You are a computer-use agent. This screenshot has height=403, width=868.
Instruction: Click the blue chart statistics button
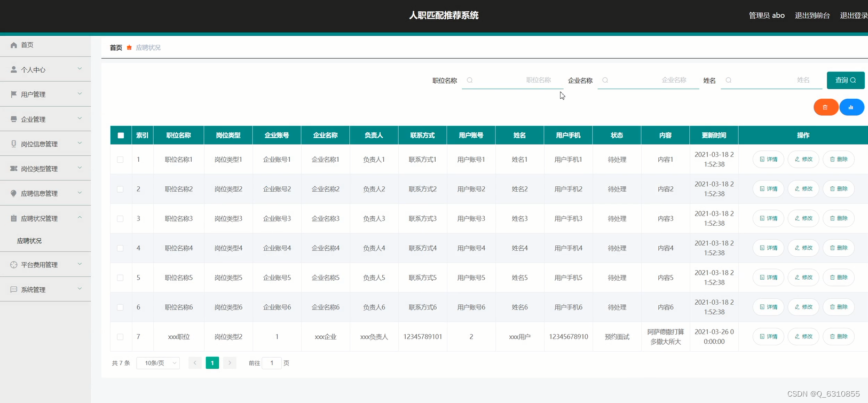(851, 107)
